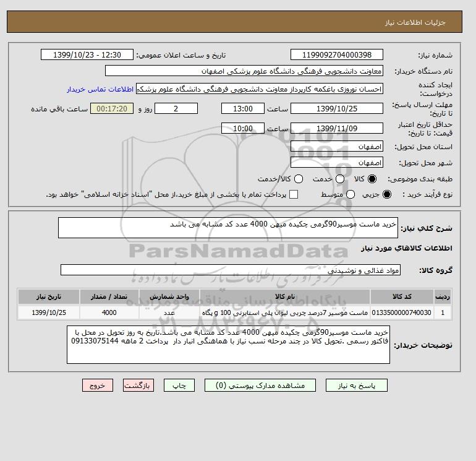Screen dimensions: 476x461
Task: Click the remaining time 00:17:20 field
Action: (112, 108)
